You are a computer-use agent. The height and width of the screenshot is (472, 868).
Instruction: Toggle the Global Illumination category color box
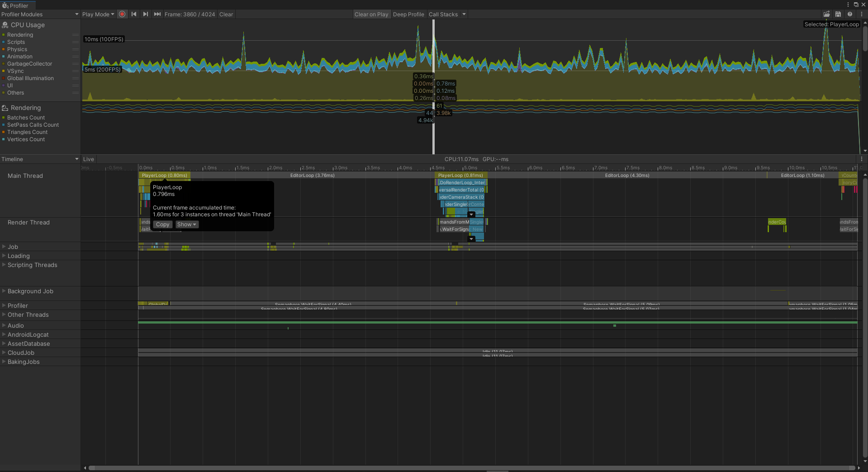[x=4, y=78]
